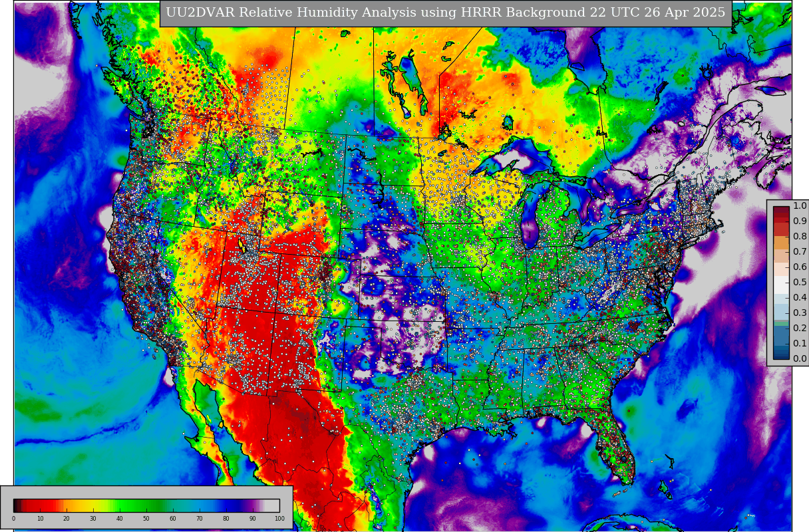Click the '0.7' label on the vertical colorbar
This screenshot has height=532, width=809.
800,252
